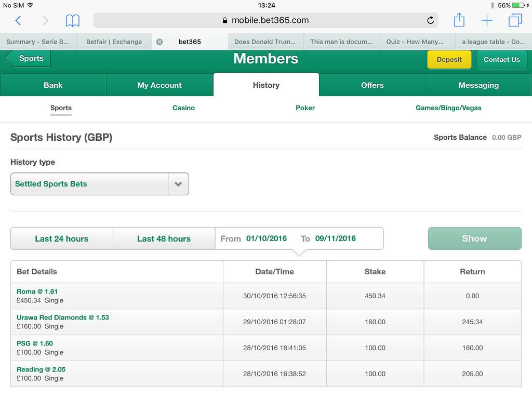The height and width of the screenshot is (399, 532).
Task: Go back to Sports button
Action: pos(28,58)
